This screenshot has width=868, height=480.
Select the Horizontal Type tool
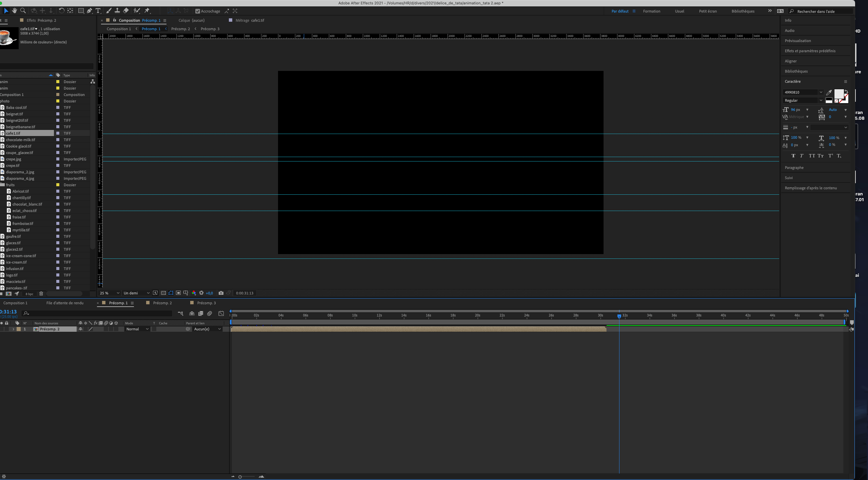[98, 11]
